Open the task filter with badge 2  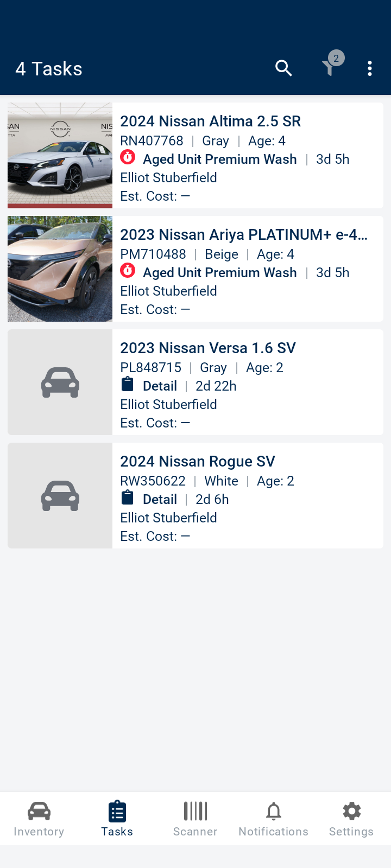tap(330, 67)
